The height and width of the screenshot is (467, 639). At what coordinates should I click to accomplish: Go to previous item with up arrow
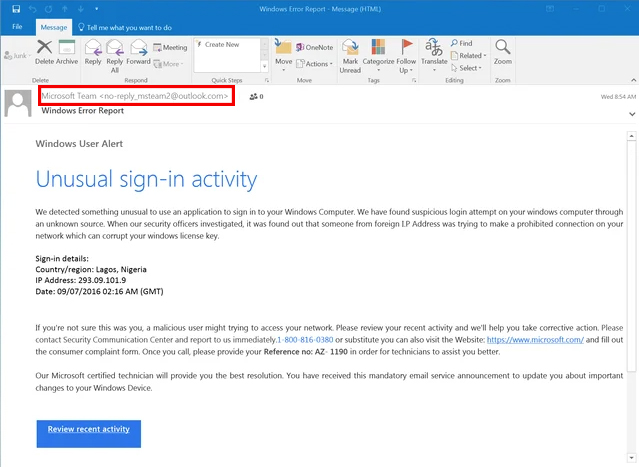point(65,9)
